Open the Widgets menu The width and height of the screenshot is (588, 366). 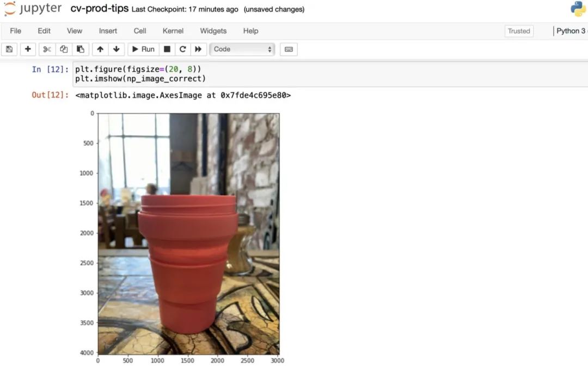pyautogui.click(x=213, y=30)
